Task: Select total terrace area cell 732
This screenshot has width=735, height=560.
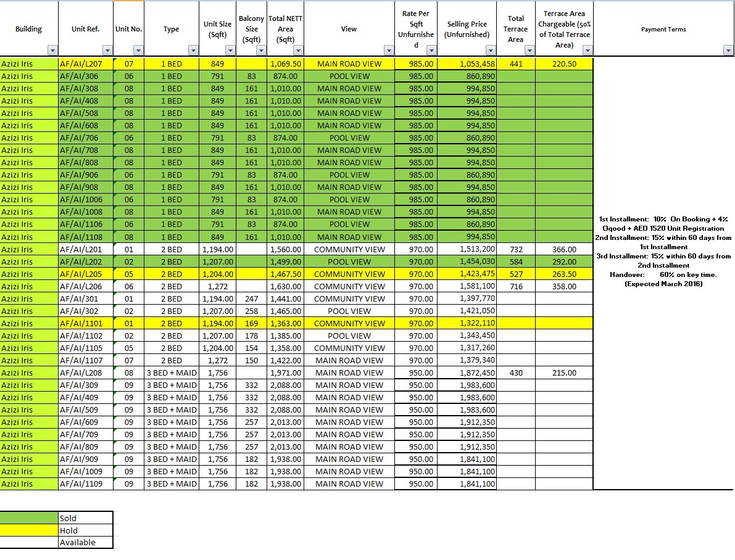Action: pos(516,249)
